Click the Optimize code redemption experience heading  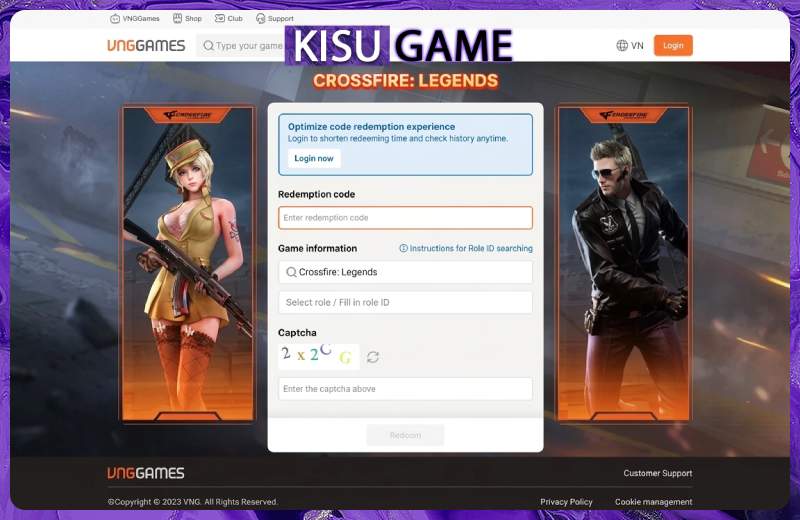(371, 127)
